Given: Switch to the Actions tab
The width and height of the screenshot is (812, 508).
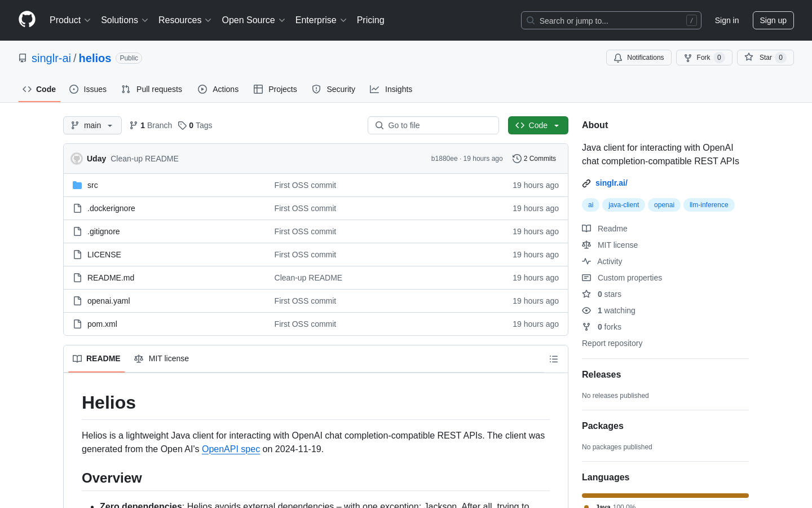Looking at the screenshot, I should click(218, 89).
